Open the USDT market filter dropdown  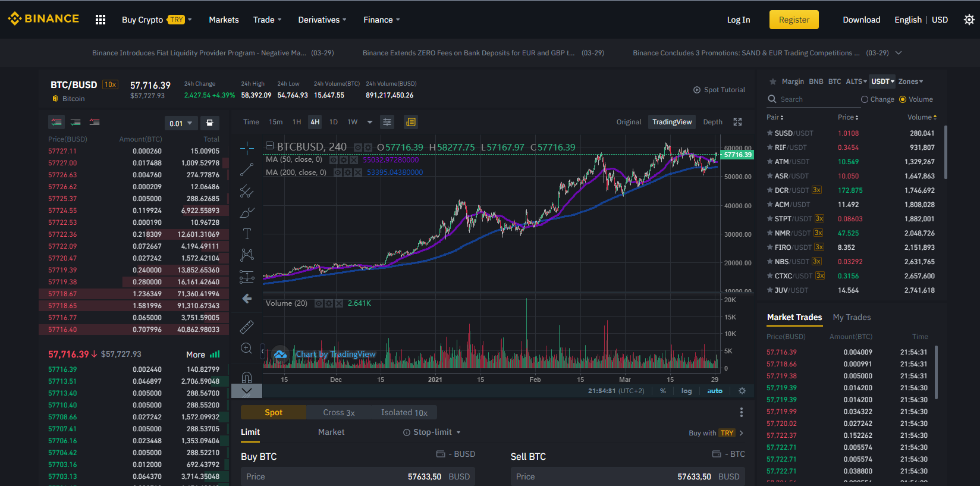point(882,81)
